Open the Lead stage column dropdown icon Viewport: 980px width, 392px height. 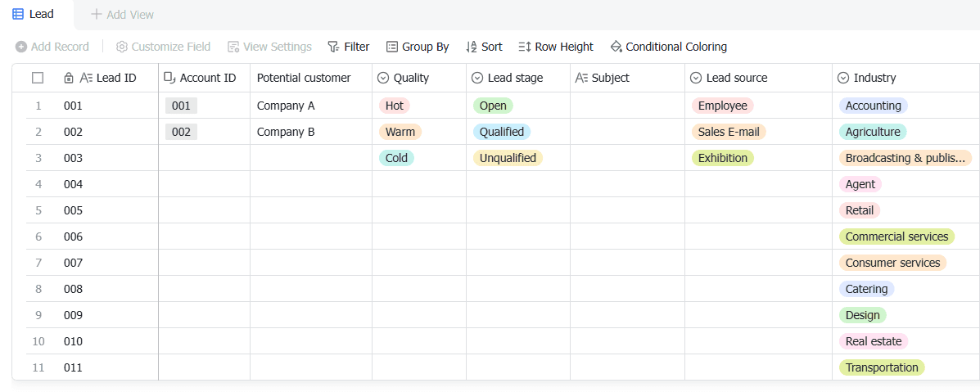point(477,78)
